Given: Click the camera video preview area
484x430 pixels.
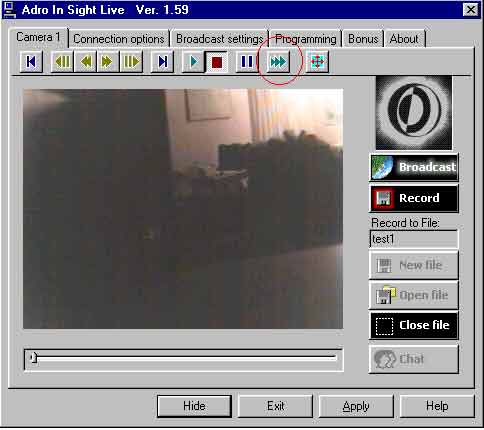Looking at the screenshot, I should pos(183,209).
